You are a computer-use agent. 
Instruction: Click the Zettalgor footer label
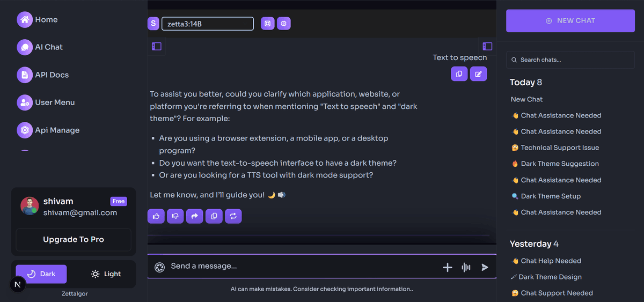(x=74, y=294)
